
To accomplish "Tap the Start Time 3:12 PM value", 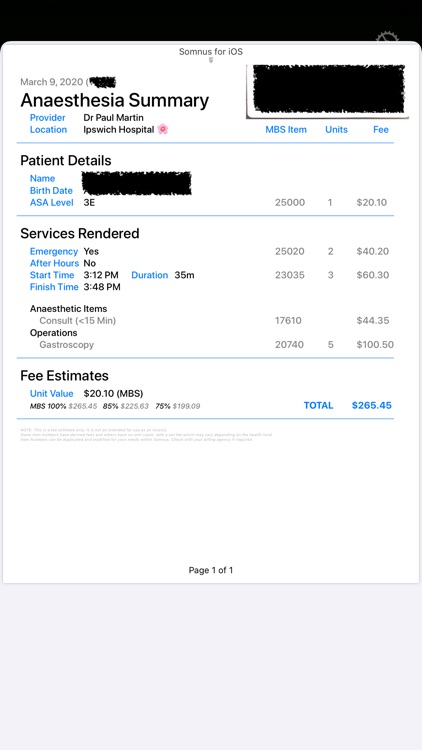I will [101, 276].
